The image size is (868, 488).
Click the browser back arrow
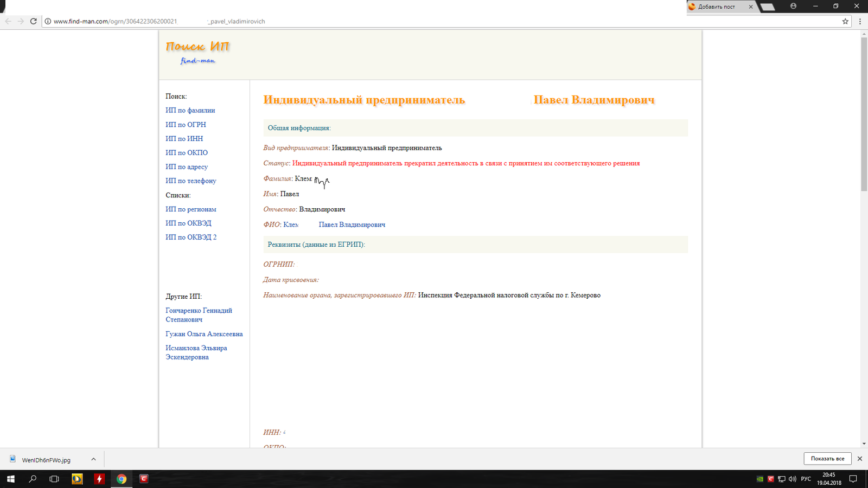coord(8,21)
